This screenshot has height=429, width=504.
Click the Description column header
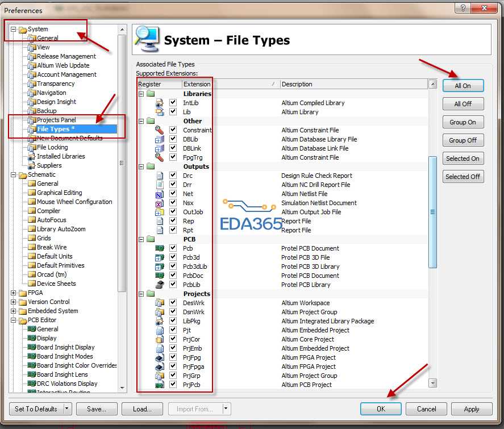pos(354,84)
